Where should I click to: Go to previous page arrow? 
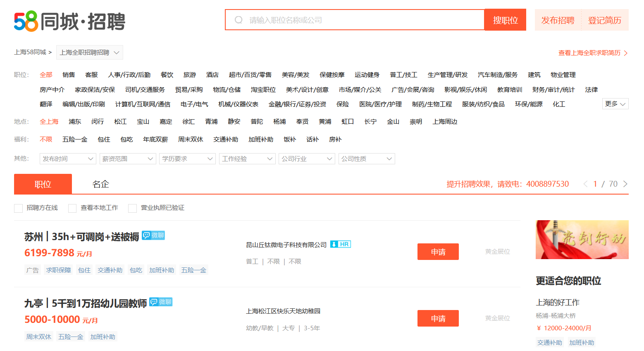585,184
